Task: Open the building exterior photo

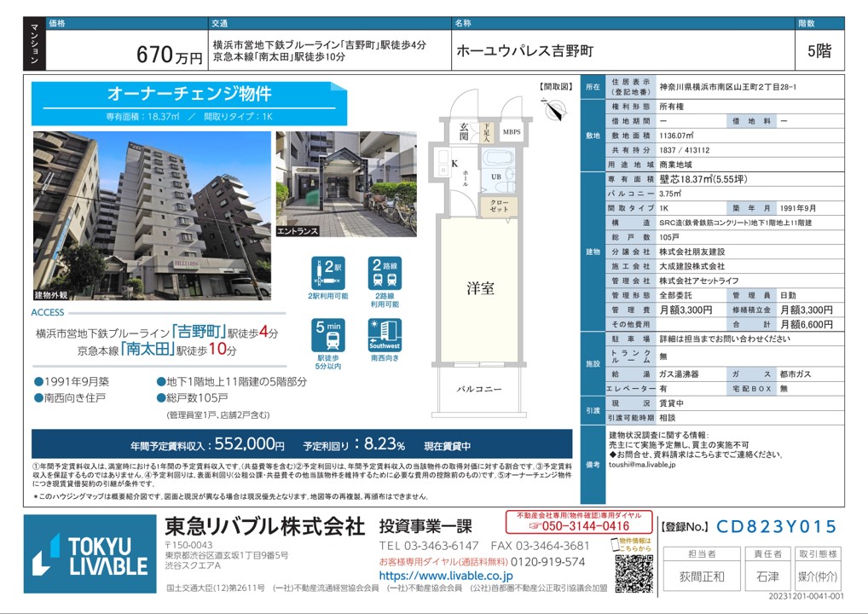Action: pos(152,213)
